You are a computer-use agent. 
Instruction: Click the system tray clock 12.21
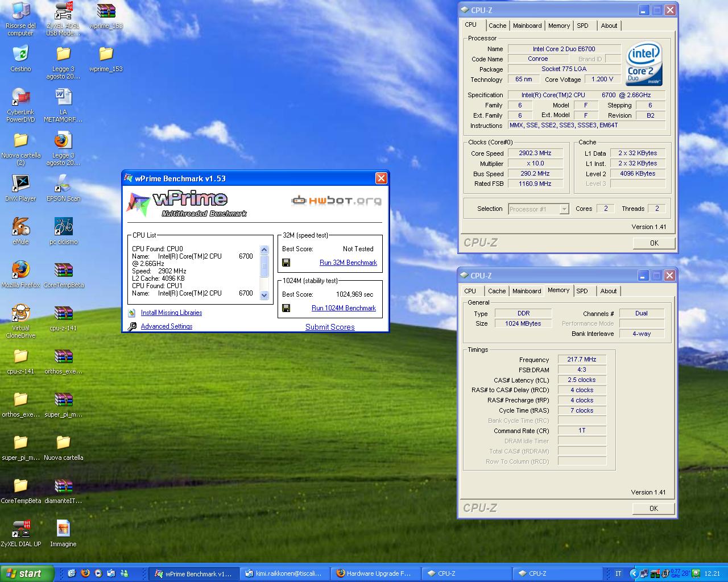[x=712, y=573]
